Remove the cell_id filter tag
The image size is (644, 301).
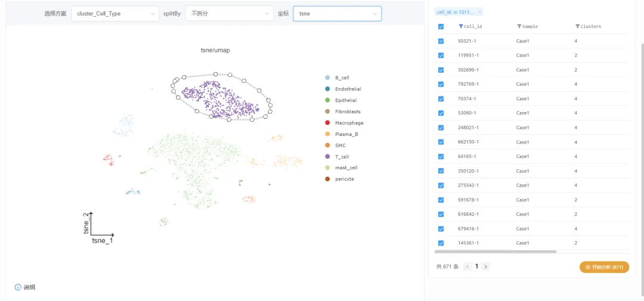pyautogui.click(x=479, y=12)
